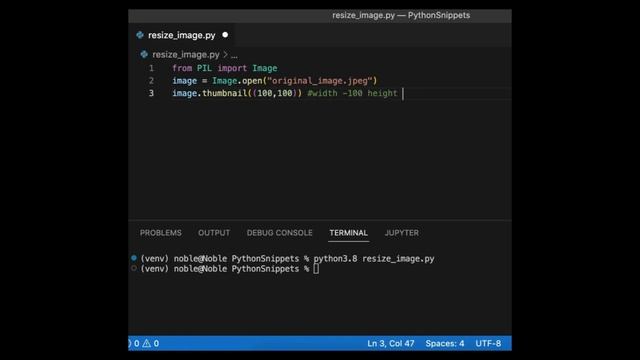640x360 pixels.
Task: Click the errors count '0' in status bar
Action: [x=137, y=343]
